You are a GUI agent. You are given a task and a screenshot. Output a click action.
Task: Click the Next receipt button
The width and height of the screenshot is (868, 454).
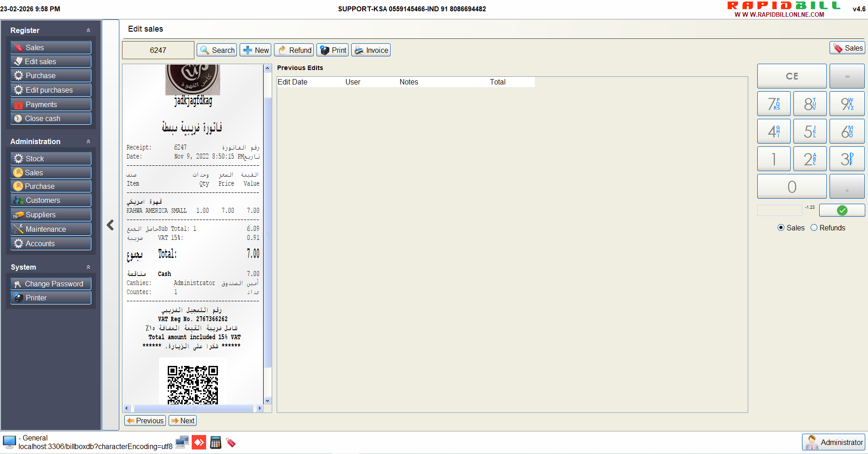[x=183, y=421]
